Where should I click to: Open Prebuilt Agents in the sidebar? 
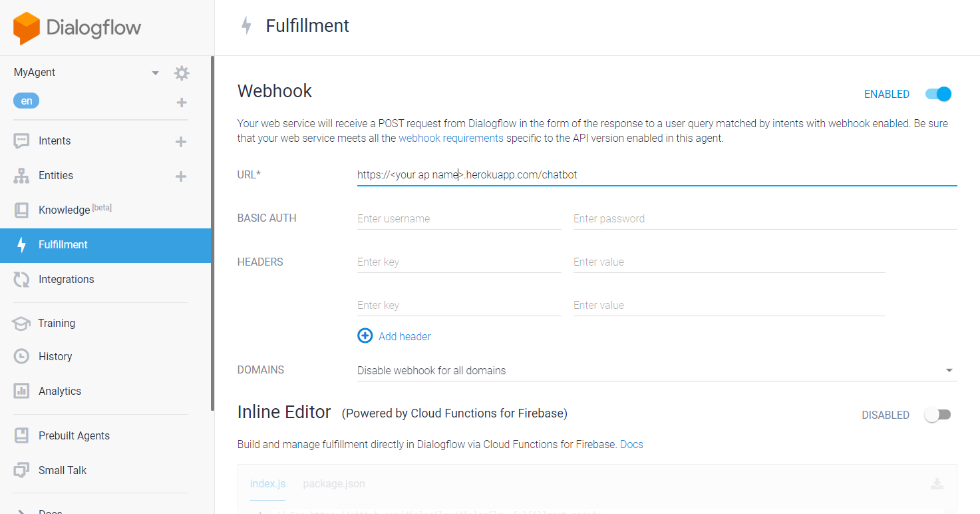(x=74, y=436)
